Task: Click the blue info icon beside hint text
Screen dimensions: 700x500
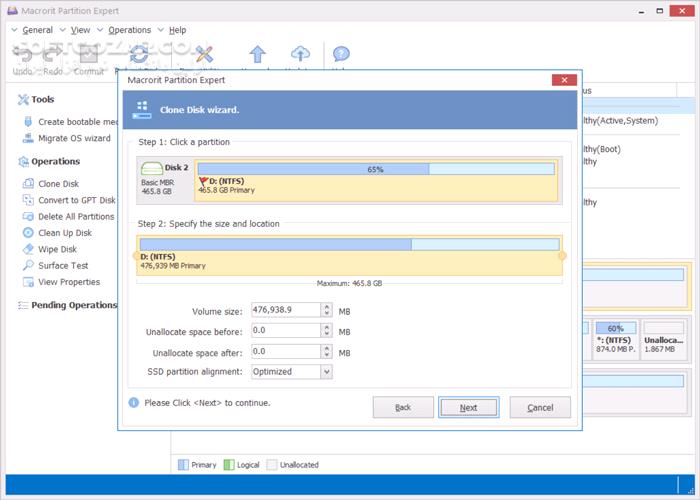Action: (133, 403)
